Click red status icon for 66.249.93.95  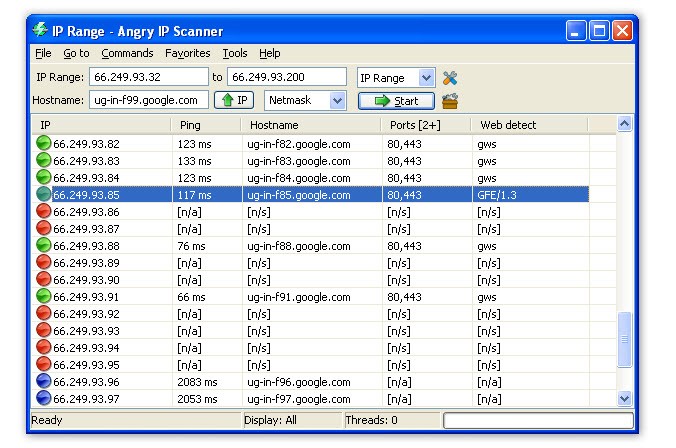pyautogui.click(x=44, y=364)
